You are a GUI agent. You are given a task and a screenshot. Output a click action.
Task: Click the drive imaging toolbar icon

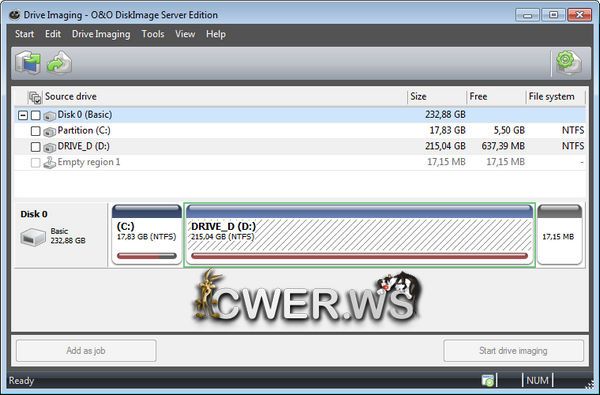(28, 62)
